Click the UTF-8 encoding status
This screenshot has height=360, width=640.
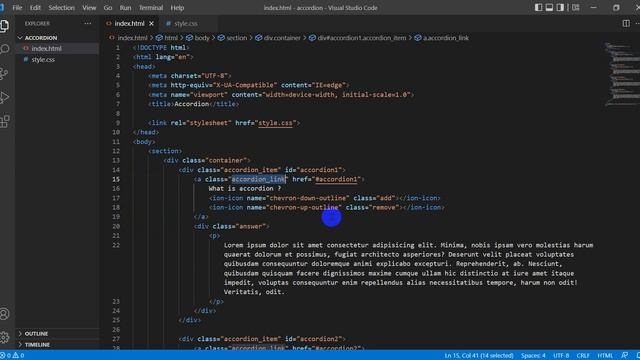tap(561, 356)
